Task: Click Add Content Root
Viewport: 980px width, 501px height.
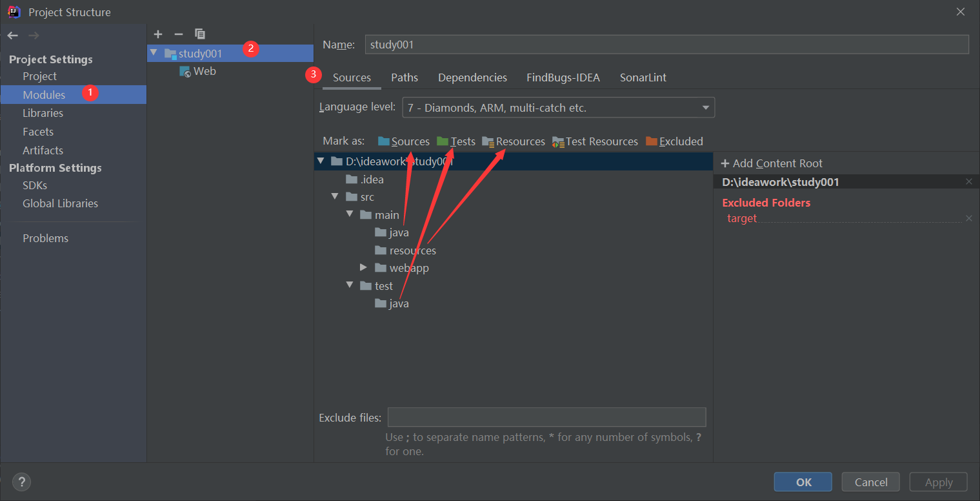Action: point(772,163)
